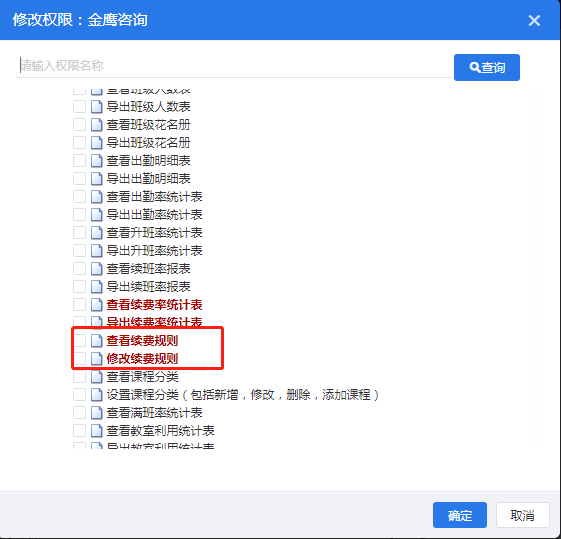Select the 导出升班率统计表 permission label
Image resolution: width=561 pixels, height=539 pixels.
click(155, 251)
